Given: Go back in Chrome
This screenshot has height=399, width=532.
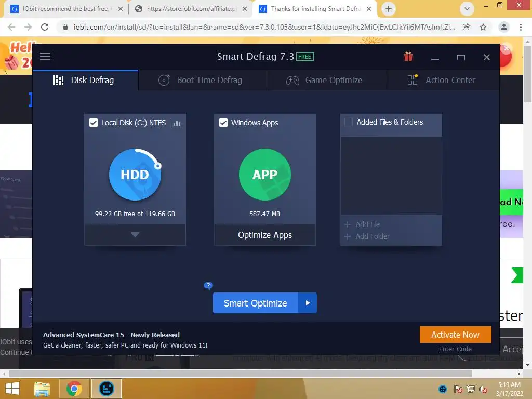Looking at the screenshot, I should (11, 27).
